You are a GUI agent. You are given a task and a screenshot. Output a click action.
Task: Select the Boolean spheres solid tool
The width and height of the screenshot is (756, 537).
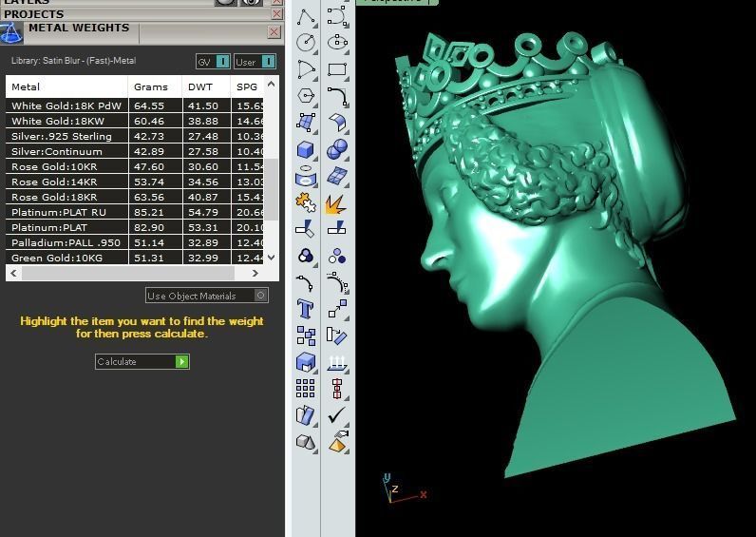337,149
